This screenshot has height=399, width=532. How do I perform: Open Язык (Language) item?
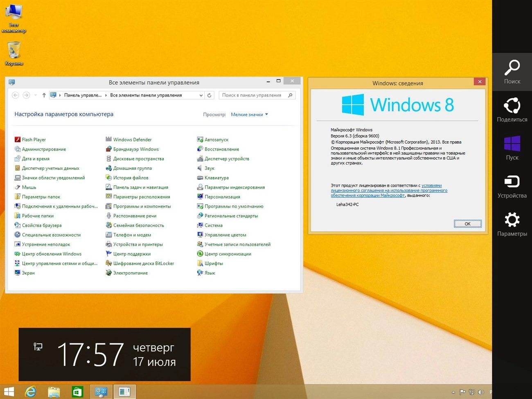[x=206, y=273]
